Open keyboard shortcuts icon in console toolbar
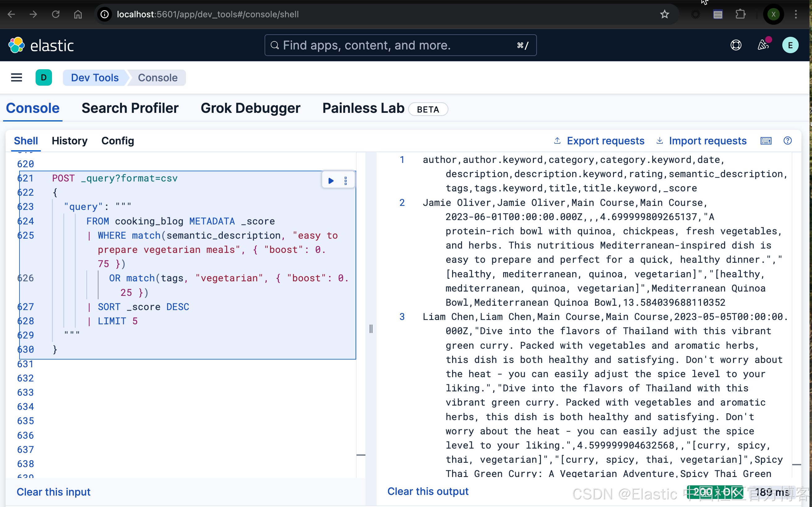This screenshot has height=507, width=812. pos(766,141)
